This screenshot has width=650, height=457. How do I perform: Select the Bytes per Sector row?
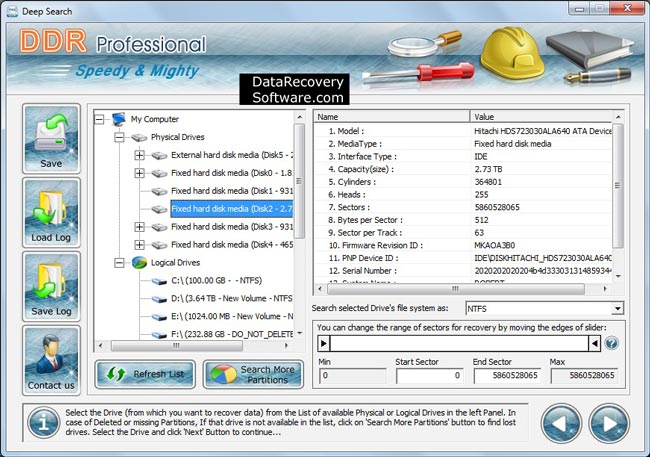(x=463, y=220)
